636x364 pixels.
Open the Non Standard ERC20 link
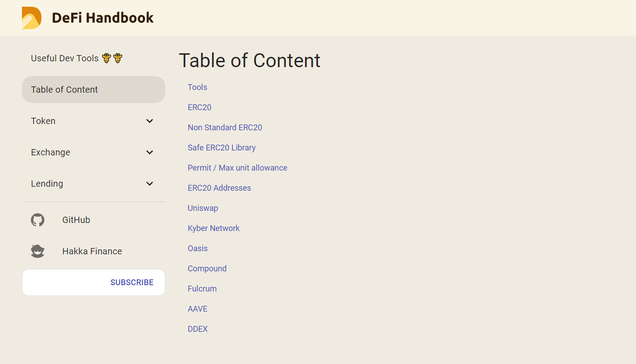(225, 128)
